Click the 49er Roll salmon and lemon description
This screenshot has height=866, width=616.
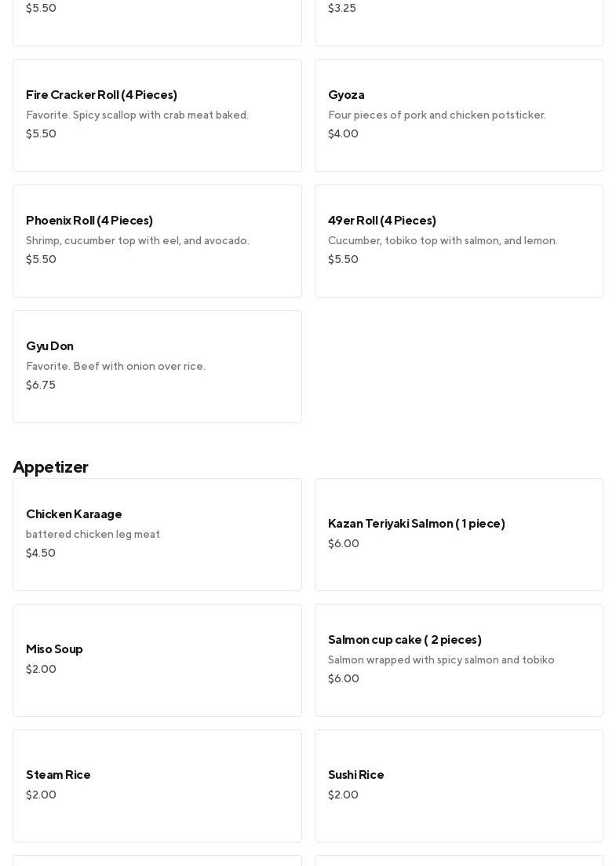click(x=443, y=241)
